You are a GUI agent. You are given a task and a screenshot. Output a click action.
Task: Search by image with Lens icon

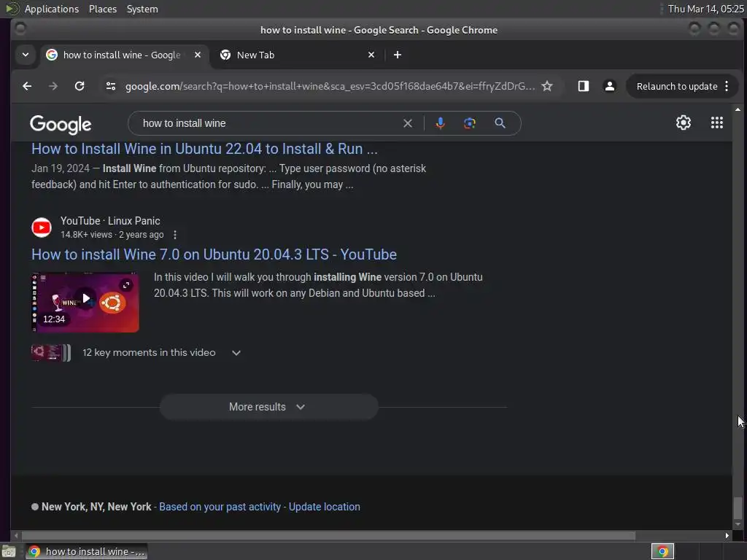pos(470,123)
